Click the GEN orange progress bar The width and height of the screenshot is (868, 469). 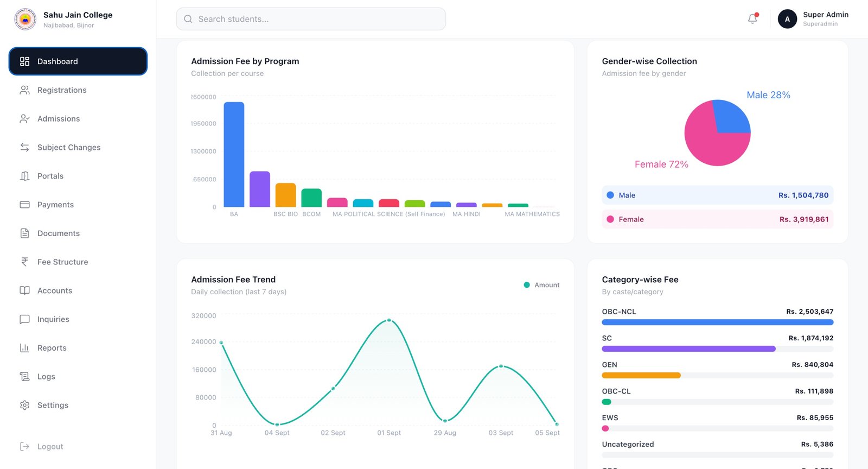click(641, 376)
